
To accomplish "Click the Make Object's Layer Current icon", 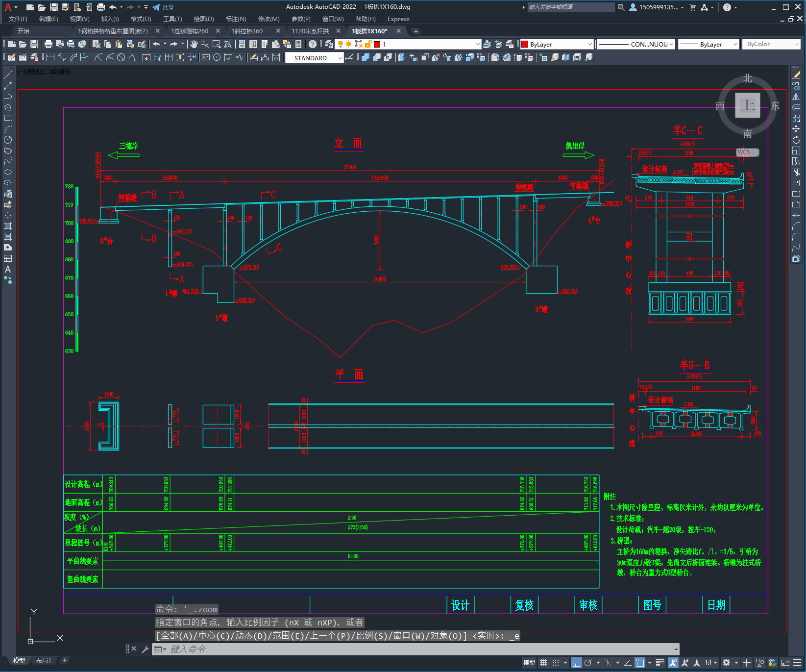I will coord(487,44).
